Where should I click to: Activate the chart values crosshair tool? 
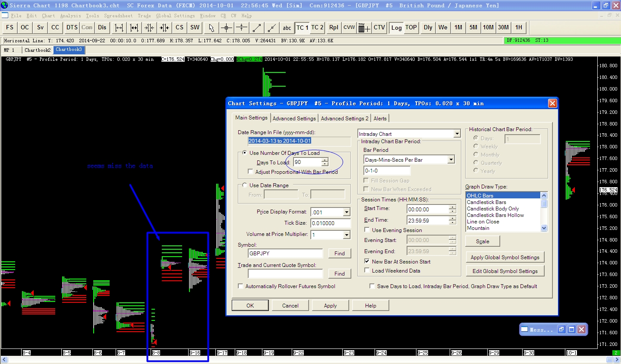pyautogui.click(x=227, y=28)
